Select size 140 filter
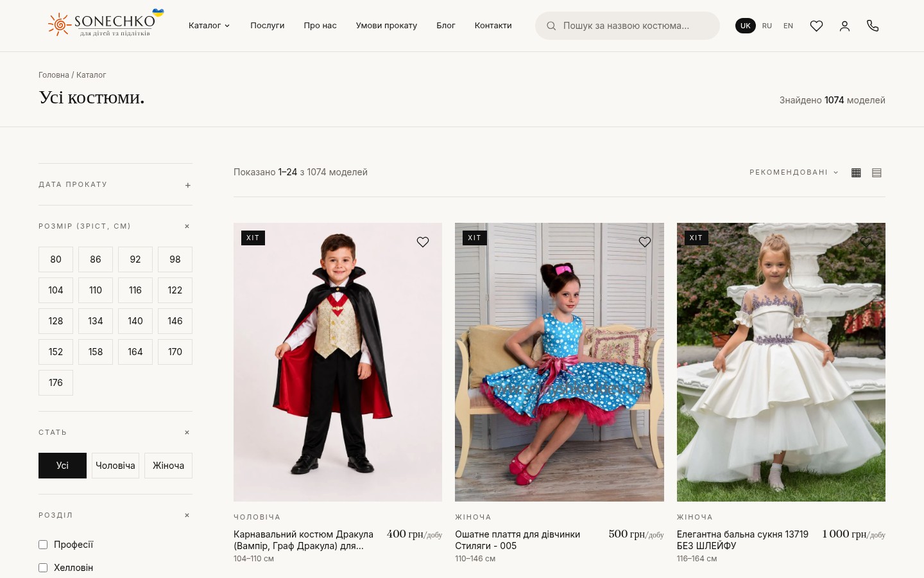The width and height of the screenshot is (924, 578). (135, 321)
